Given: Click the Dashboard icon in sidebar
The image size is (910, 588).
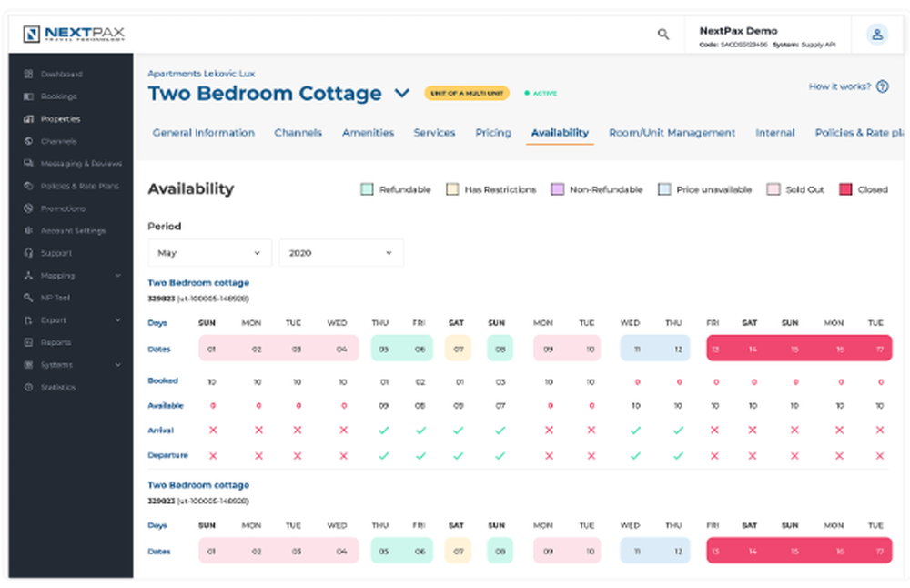Looking at the screenshot, I should [29, 75].
